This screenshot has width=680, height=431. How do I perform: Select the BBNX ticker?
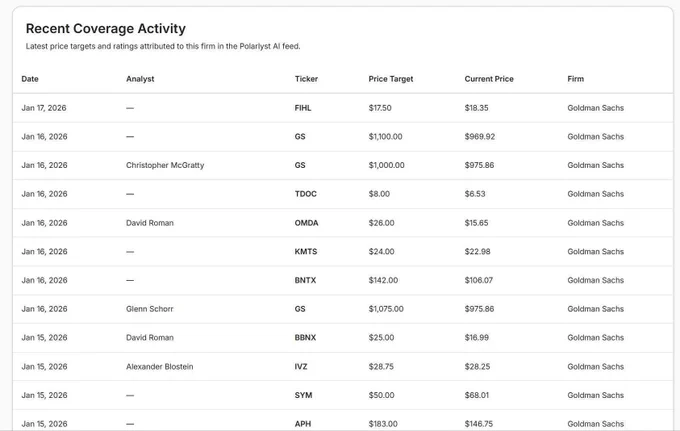pyautogui.click(x=305, y=337)
